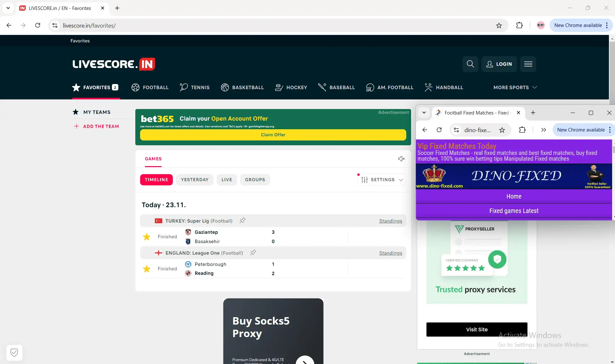Click the bet365 Claim Offer button
This screenshot has height=364, width=615.
pyautogui.click(x=273, y=135)
